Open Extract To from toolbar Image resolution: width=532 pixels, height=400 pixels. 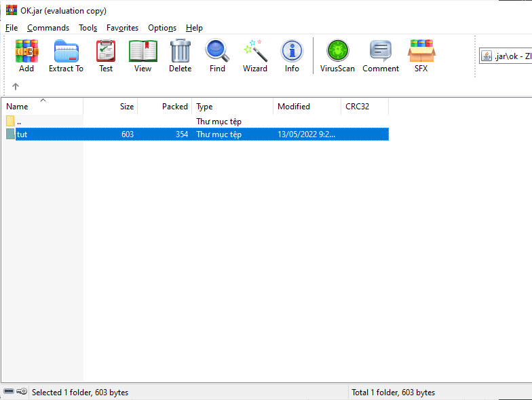tap(66, 52)
